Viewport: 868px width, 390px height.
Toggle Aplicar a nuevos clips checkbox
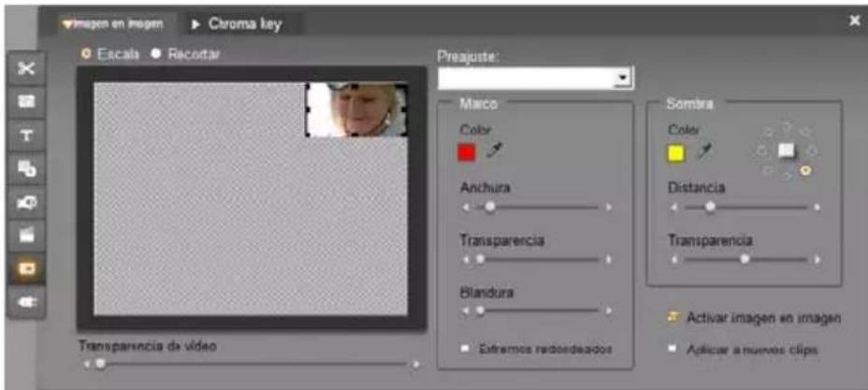pos(673,349)
